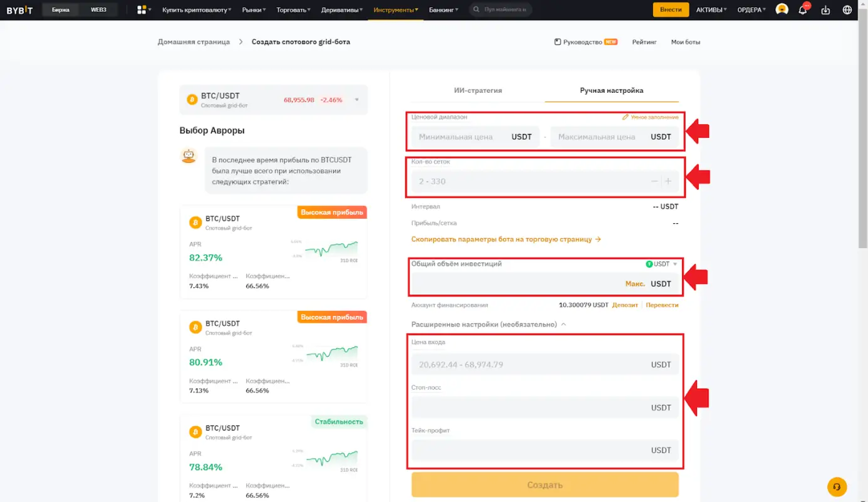Open the support chat icon bottom right
This screenshot has width=868, height=502.
837,487
